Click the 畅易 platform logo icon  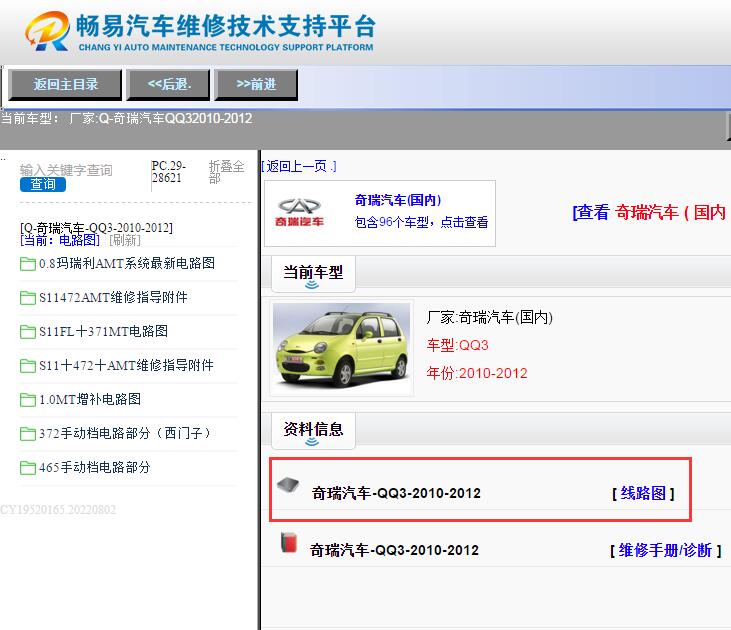(47, 31)
